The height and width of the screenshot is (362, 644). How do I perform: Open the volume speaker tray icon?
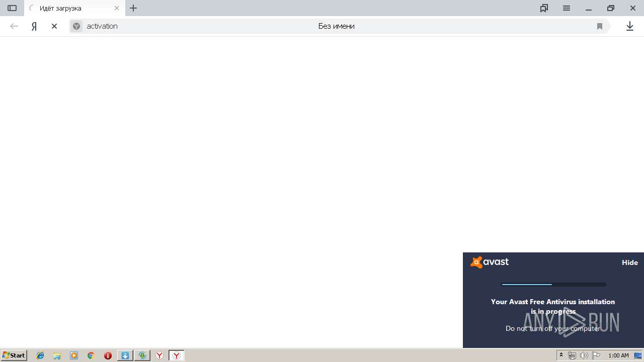click(x=584, y=355)
